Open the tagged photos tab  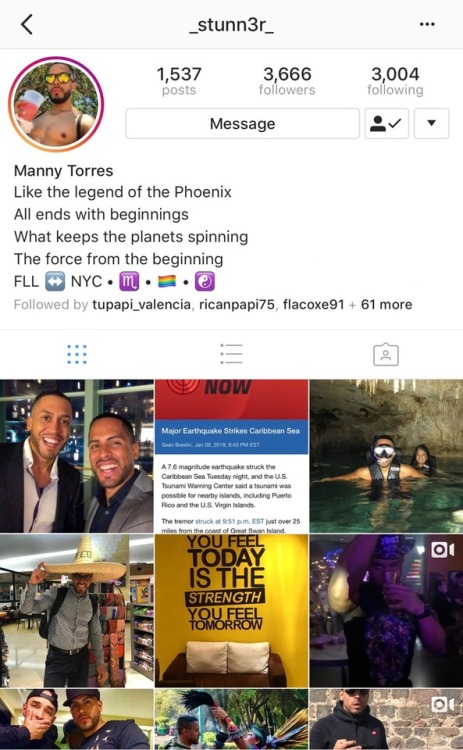(386, 354)
